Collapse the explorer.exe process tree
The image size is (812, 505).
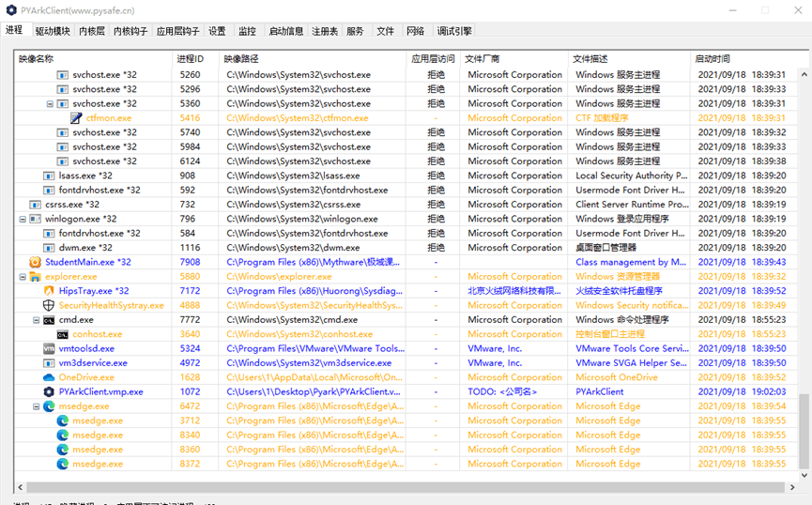[x=23, y=277]
